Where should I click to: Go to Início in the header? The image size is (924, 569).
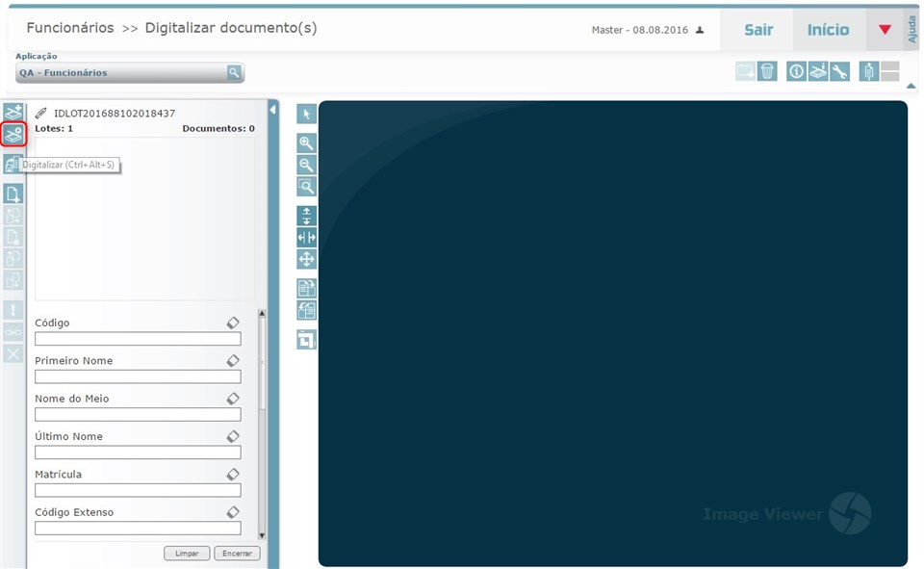click(x=826, y=29)
